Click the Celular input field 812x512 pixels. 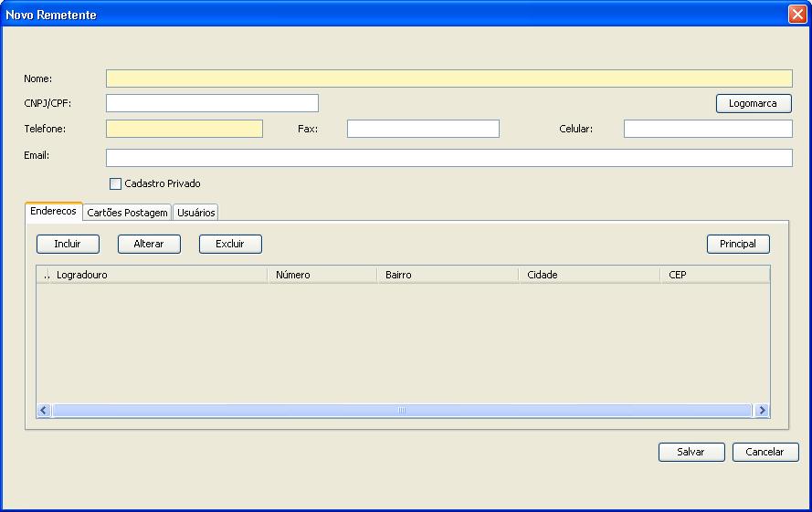708,129
